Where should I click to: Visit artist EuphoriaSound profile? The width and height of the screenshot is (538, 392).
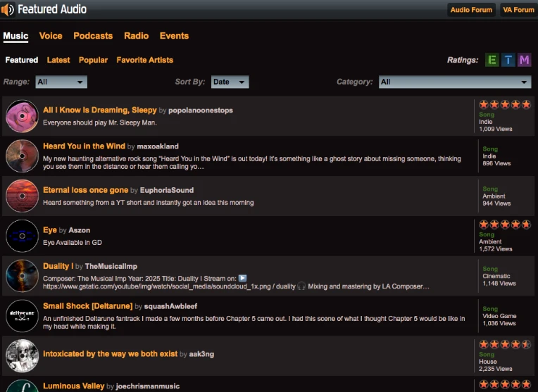tap(167, 190)
